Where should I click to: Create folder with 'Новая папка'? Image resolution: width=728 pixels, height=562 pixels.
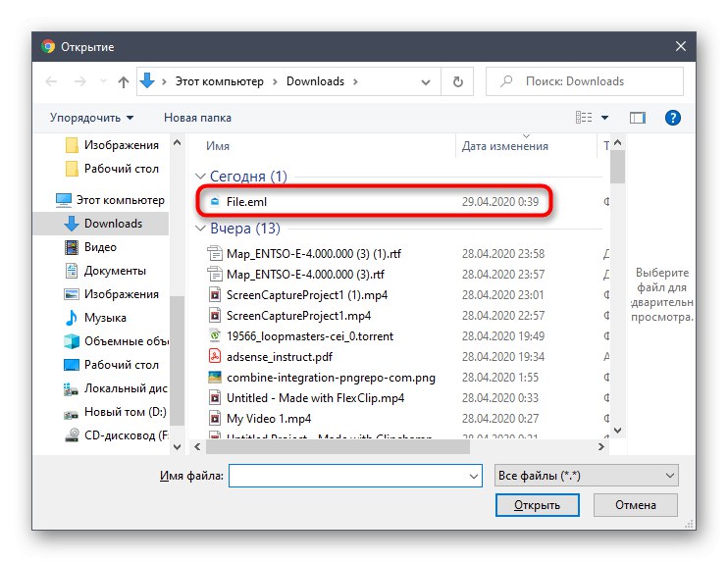tap(197, 118)
